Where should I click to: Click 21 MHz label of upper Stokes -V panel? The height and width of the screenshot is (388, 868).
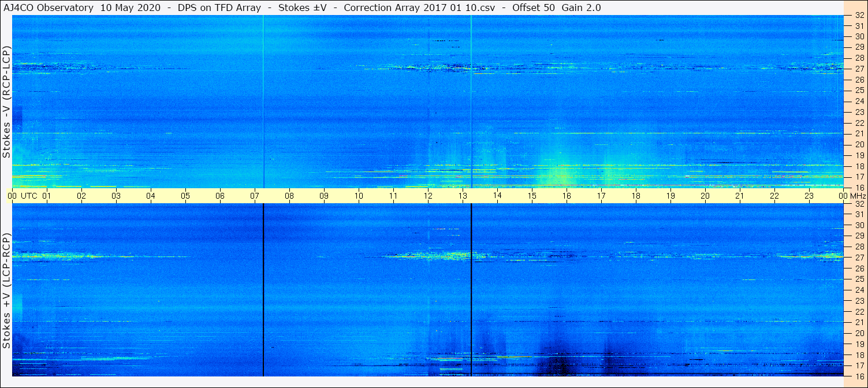(859, 133)
